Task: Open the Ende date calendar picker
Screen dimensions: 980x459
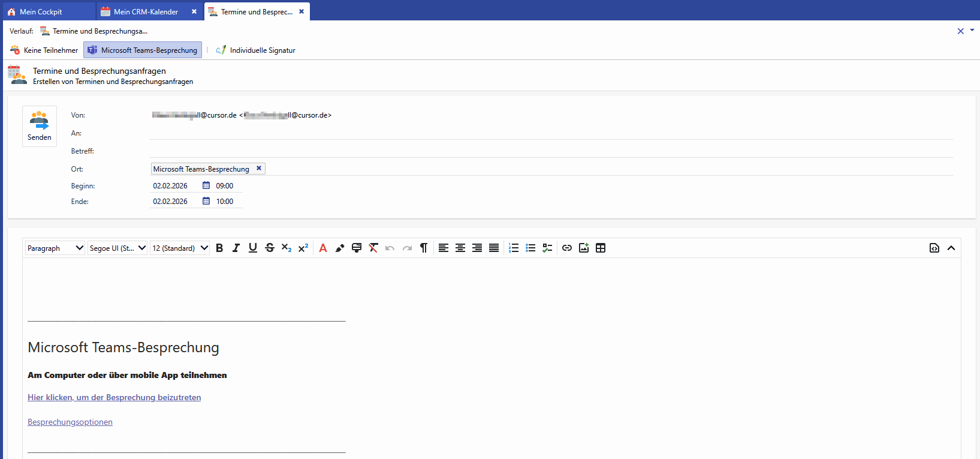Action: [x=206, y=201]
